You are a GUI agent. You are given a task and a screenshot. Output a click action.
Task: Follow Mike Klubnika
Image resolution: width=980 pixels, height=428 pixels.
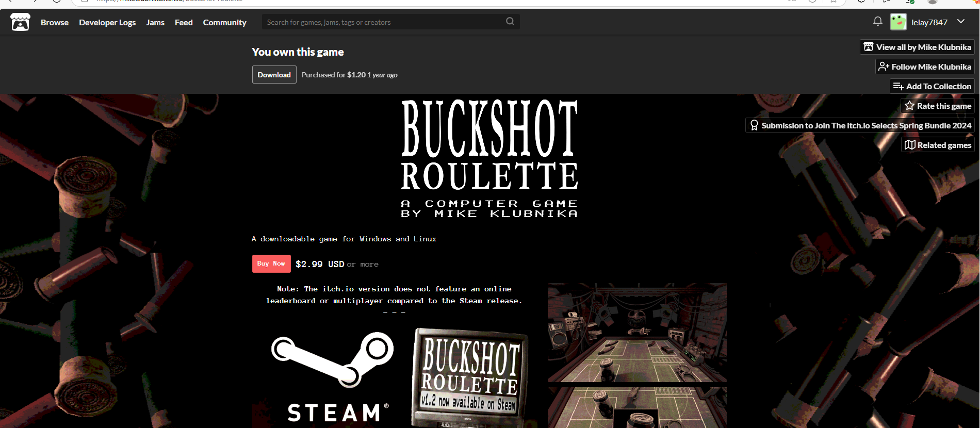[925, 67]
